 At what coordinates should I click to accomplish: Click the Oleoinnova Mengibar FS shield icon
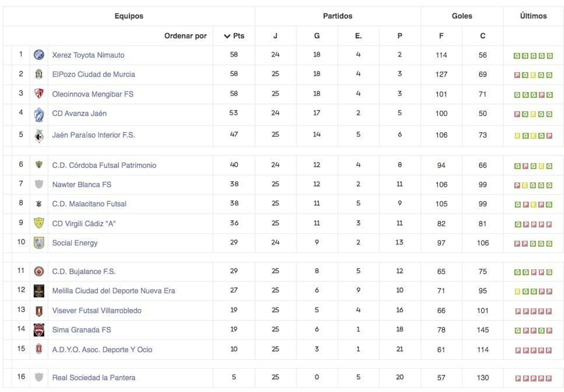[39, 94]
